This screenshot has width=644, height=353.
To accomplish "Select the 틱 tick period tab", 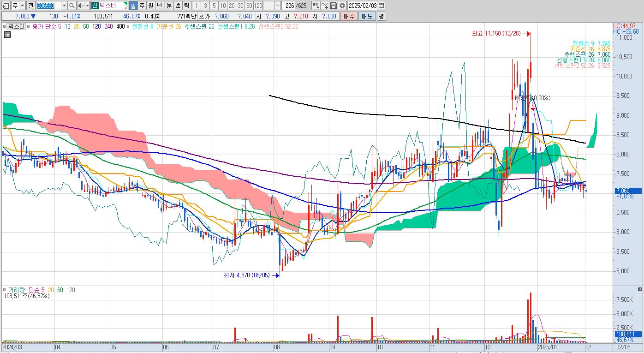I will [186, 6].
